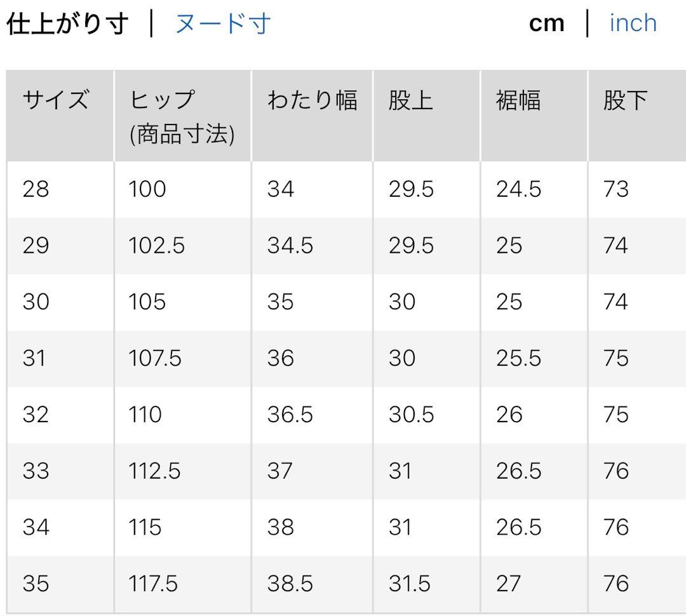Switch units to inch
This screenshot has width=686, height=616.
(633, 23)
